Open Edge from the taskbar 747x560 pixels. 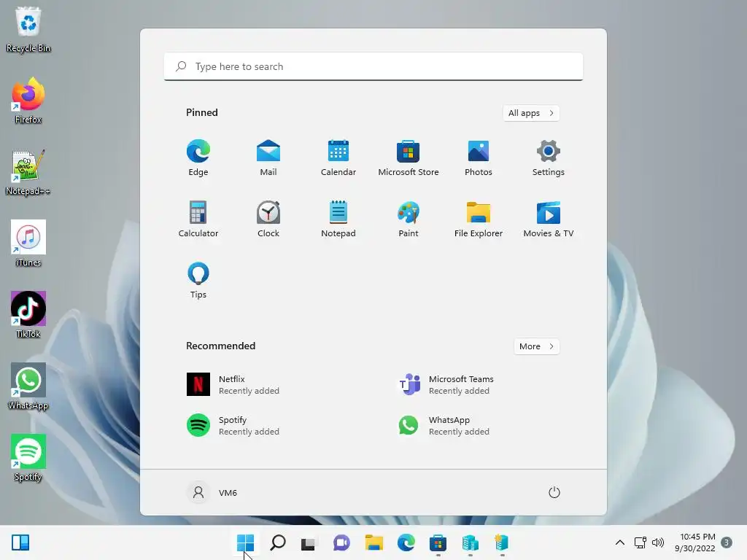pyautogui.click(x=406, y=542)
